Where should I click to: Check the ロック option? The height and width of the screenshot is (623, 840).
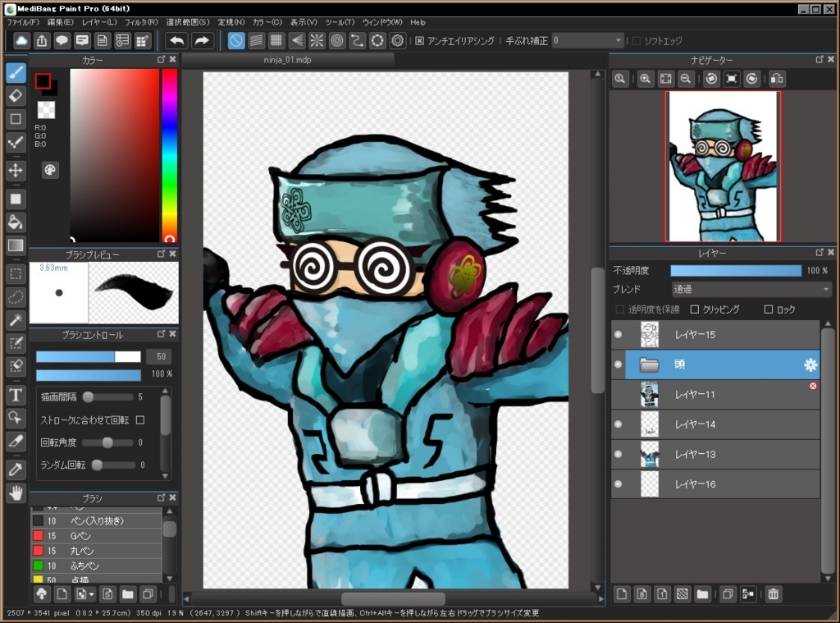(769, 309)
